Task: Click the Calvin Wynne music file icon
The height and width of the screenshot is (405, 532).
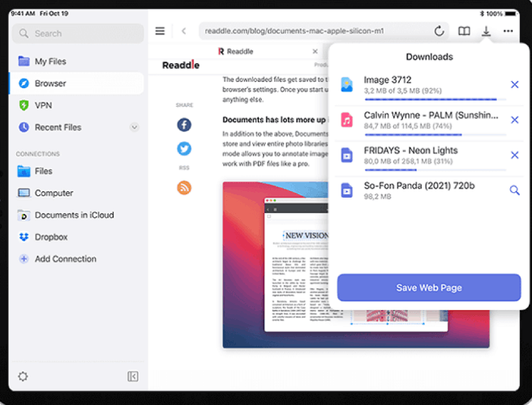Action: pyautogui.click(x=347, y=120)
